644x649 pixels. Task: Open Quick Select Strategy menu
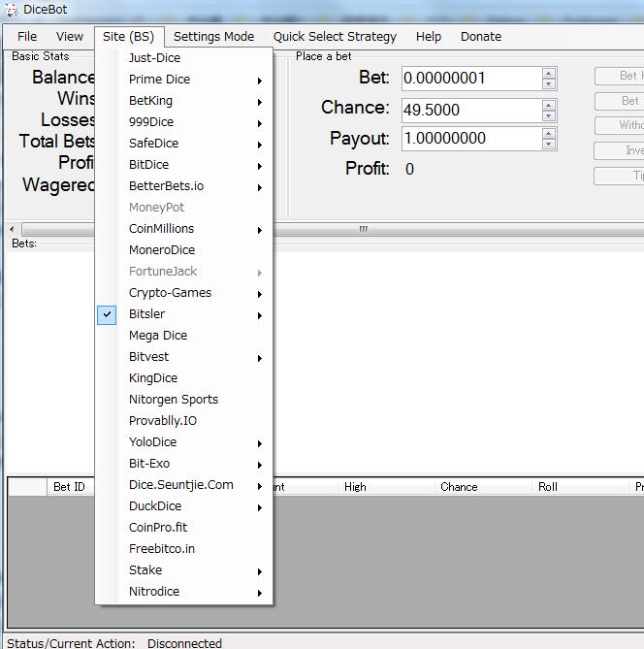(x=335, y=37)
